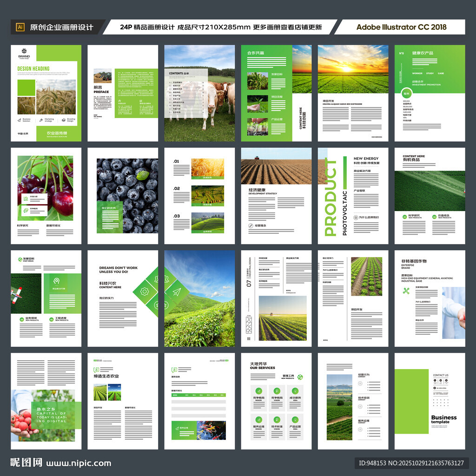Screen dimensions: 476x476
Task: Click the round icon above 成功案例
Action: tap(295, 390)
